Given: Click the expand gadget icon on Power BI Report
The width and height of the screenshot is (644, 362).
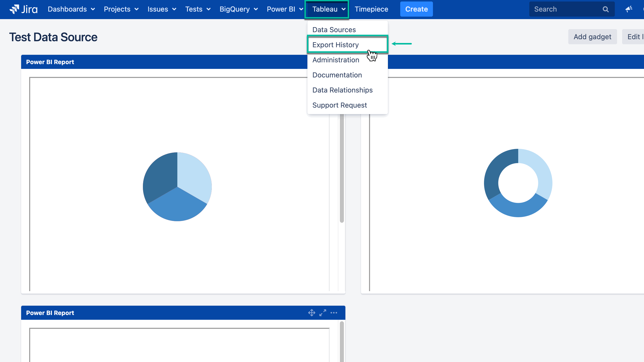Looking at the screenshot, I should [x=323, y=312].
